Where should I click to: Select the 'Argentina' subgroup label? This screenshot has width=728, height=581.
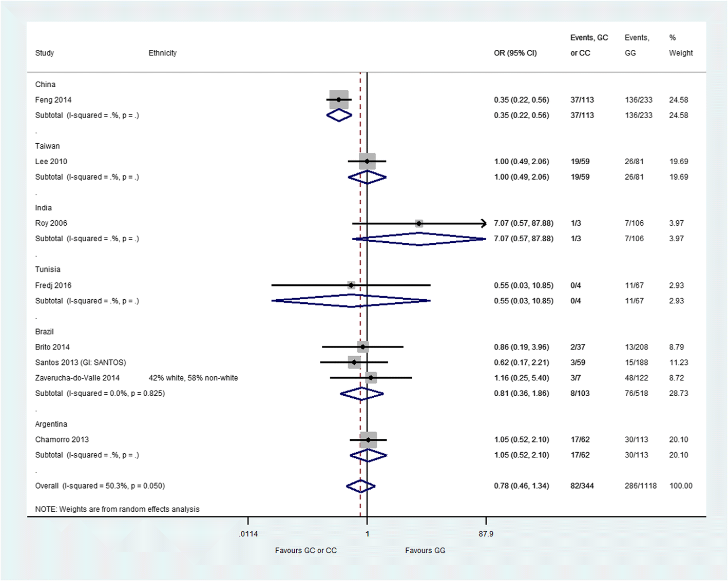51,424
